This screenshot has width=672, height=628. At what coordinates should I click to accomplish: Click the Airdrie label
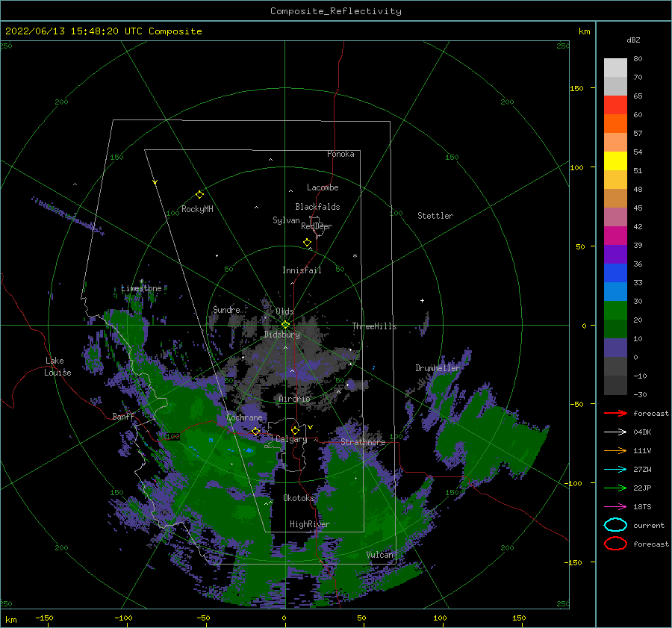pos(294,399)
